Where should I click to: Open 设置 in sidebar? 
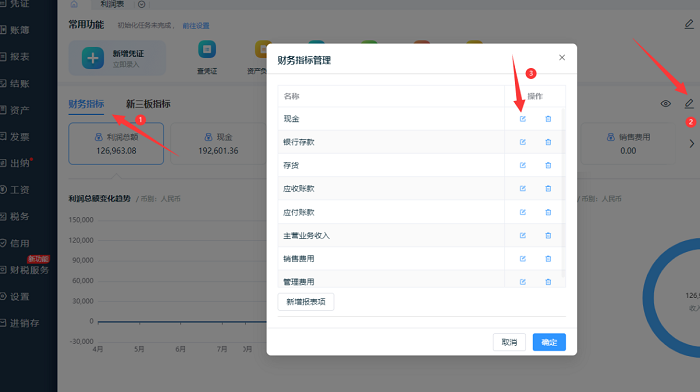20,296
